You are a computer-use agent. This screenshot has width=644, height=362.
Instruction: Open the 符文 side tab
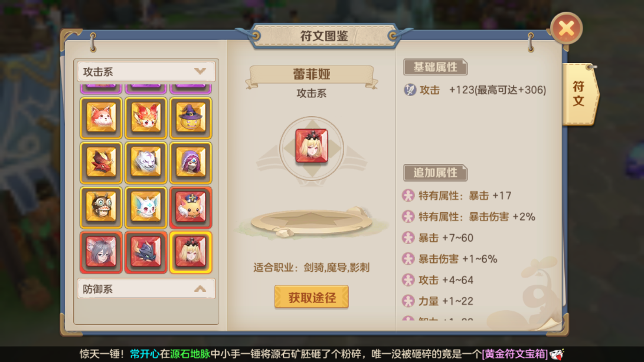tap(578, 94)
